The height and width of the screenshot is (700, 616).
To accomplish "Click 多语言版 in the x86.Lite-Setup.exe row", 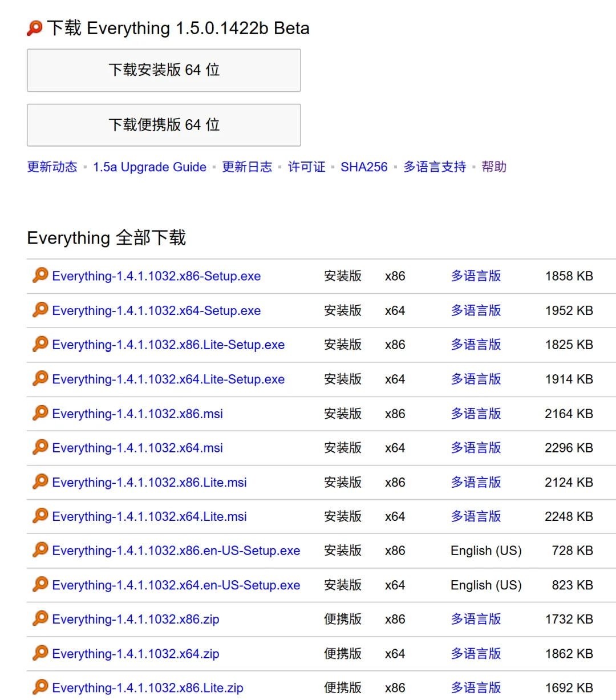I will click(x=476, y=345).
